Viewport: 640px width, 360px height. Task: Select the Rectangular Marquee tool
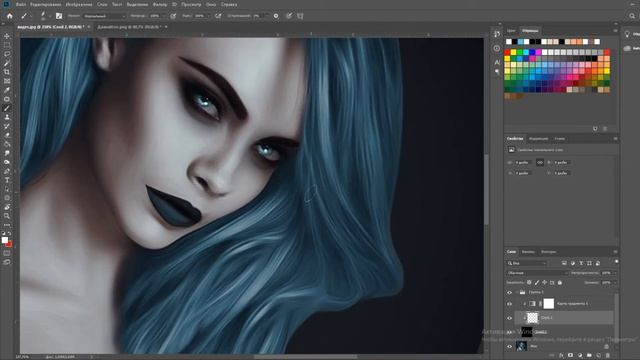[x=7, y=45]
